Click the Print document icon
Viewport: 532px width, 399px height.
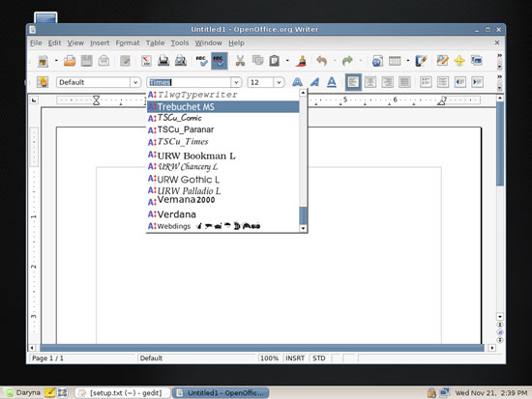[163, 61]
